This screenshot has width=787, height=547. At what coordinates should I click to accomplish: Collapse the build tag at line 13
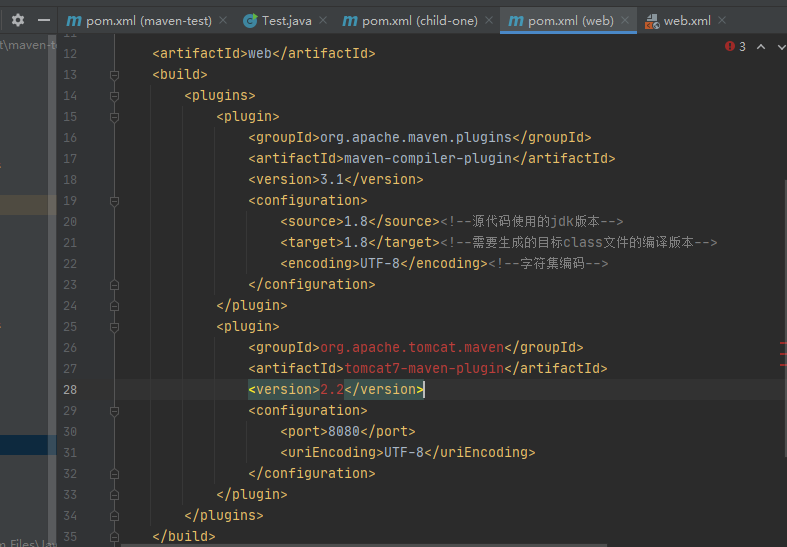pos(115,74)
